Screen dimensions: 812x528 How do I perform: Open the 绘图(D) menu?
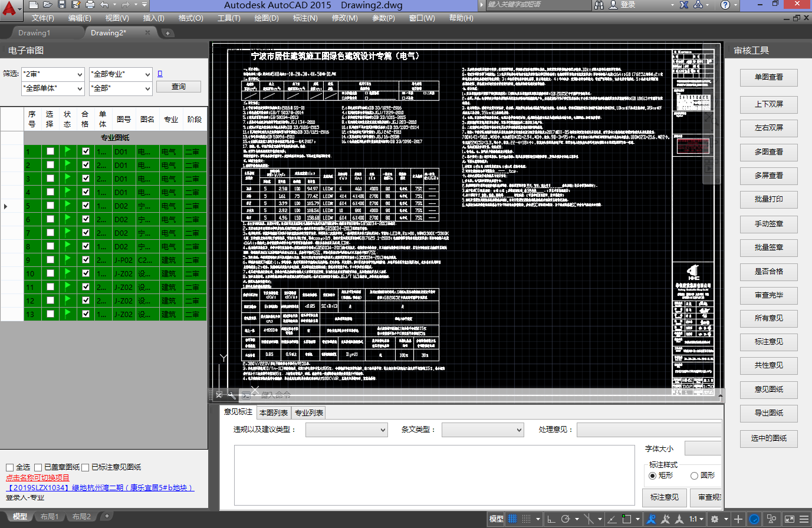pos(267,18)
